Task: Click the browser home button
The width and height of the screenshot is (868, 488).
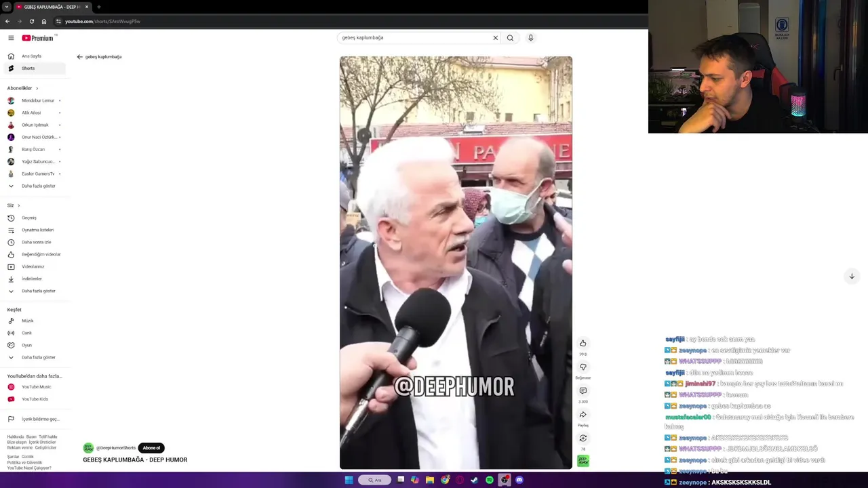Action: (x=44, y=21)
